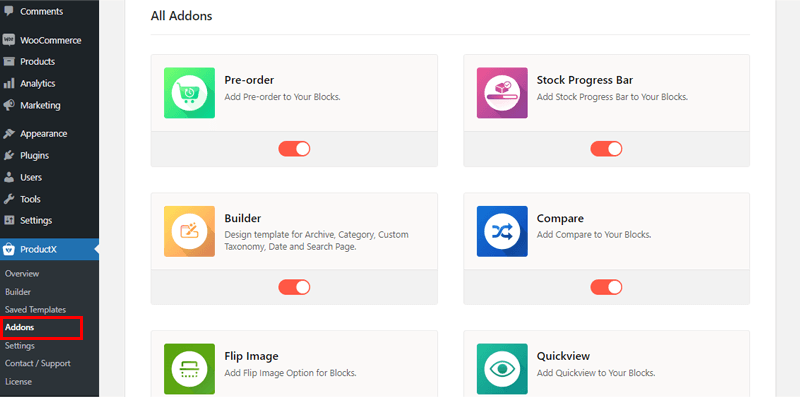Open ProductX Overview submenu link
The width and height of the screenshot is (800, 397).
[x=22, y=274]
